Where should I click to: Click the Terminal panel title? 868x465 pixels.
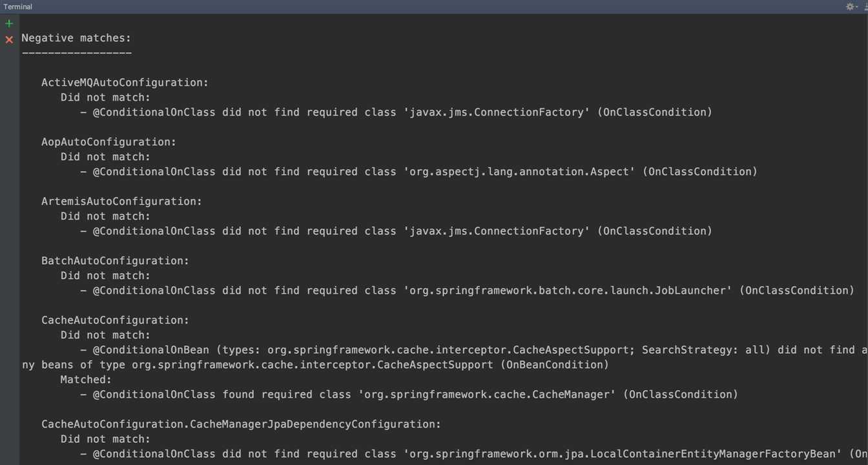click(18, 6)
